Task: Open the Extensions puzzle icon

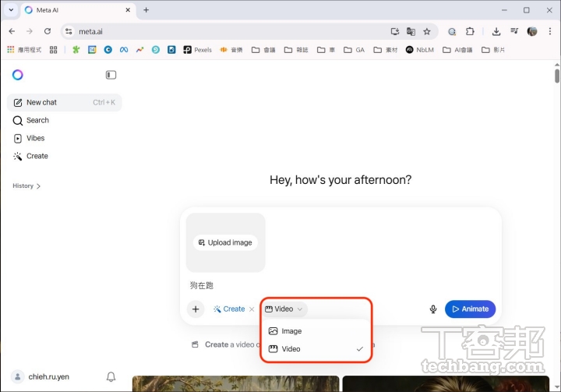Action: 470,31
